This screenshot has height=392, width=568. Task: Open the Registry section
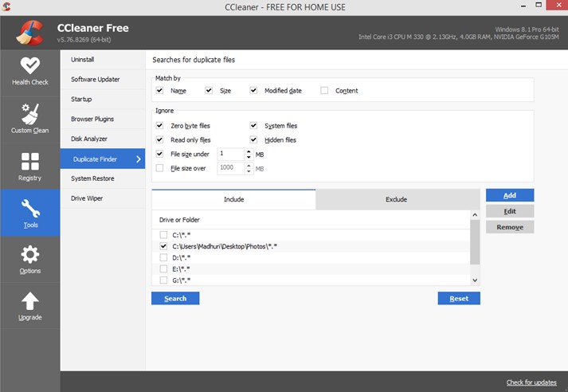point(30,167)
